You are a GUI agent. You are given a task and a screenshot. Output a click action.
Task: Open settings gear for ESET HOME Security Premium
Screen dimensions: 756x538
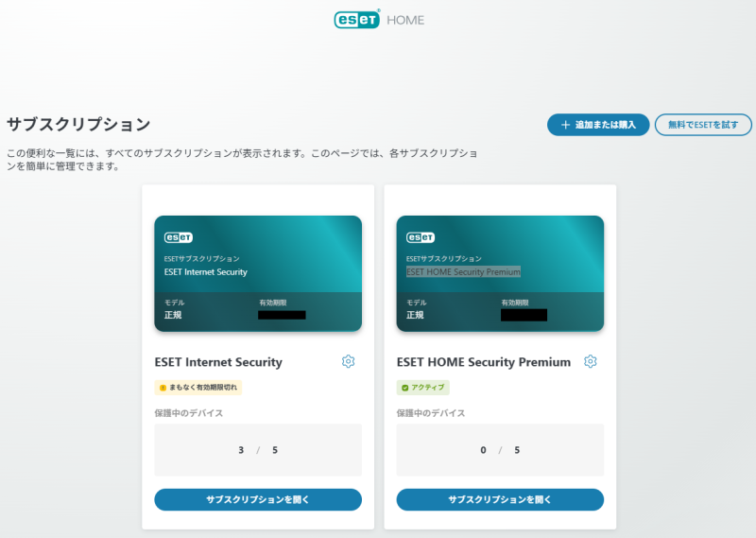591,361
